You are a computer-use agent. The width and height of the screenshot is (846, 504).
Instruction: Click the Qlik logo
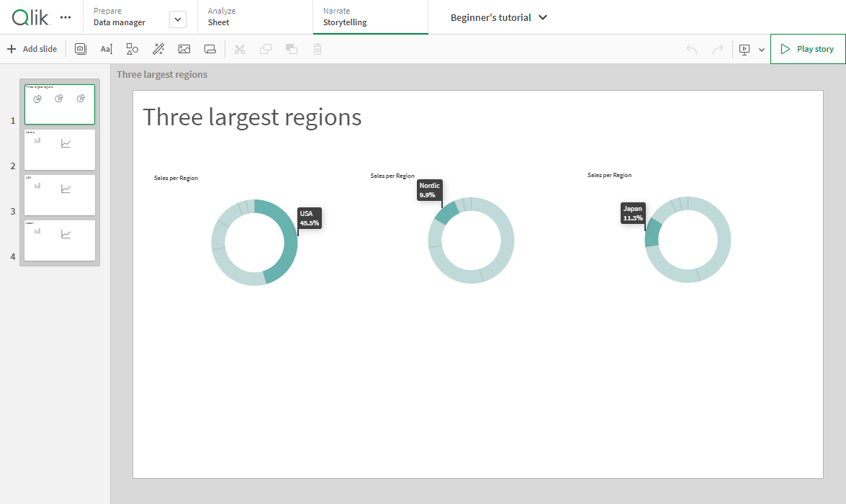click(32, 17)
